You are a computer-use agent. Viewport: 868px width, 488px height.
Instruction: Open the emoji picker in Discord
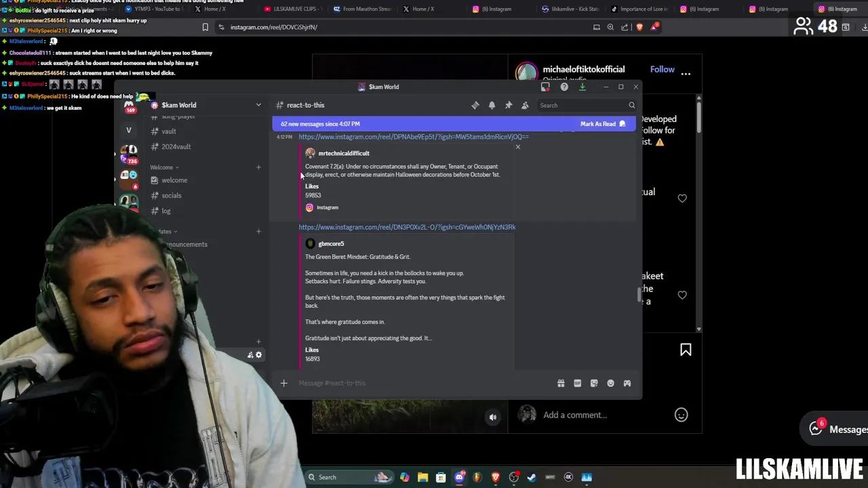[610, 383]
